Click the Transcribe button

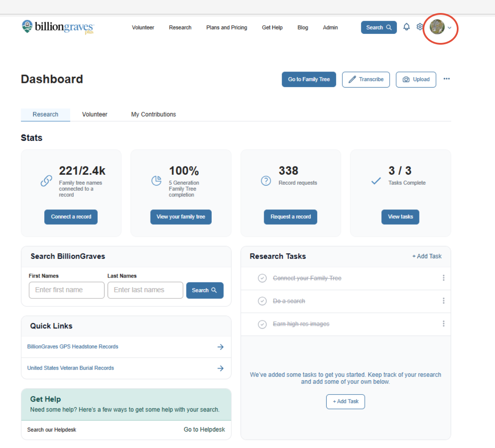[x=366, y=79]
